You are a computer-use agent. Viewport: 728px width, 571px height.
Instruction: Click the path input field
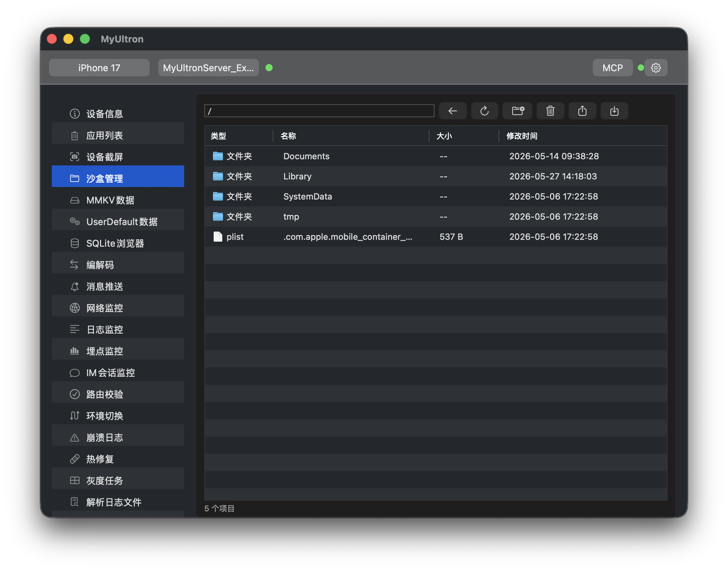click(319, 111)
